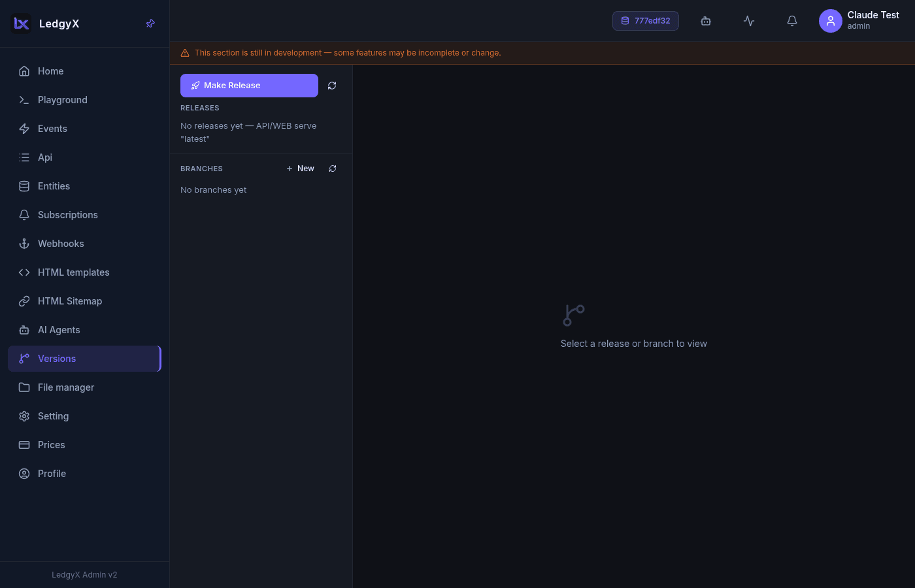Select the Versions sidebar item

pos(84,359)
